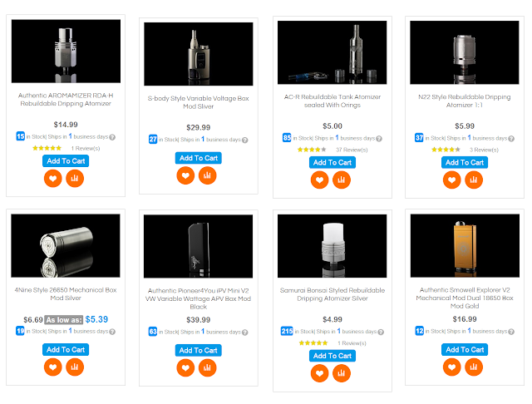This screenshot has width=532, height=404.
Task: Compare chart icon for 4Nine 26650 Mod
Action: tap(75, 367)
